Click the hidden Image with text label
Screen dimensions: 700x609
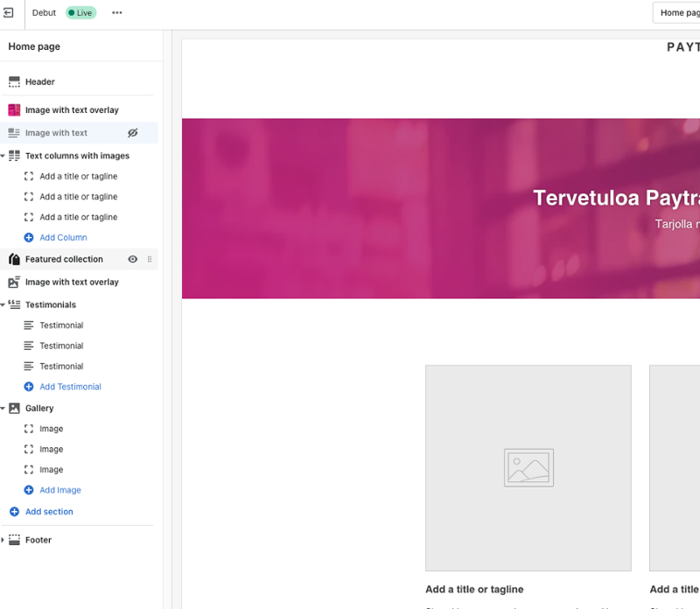click(x=56, y=133)
